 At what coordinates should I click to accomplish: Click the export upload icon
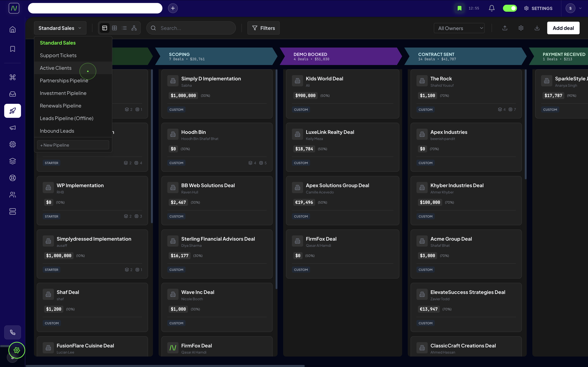pos(505,28)
